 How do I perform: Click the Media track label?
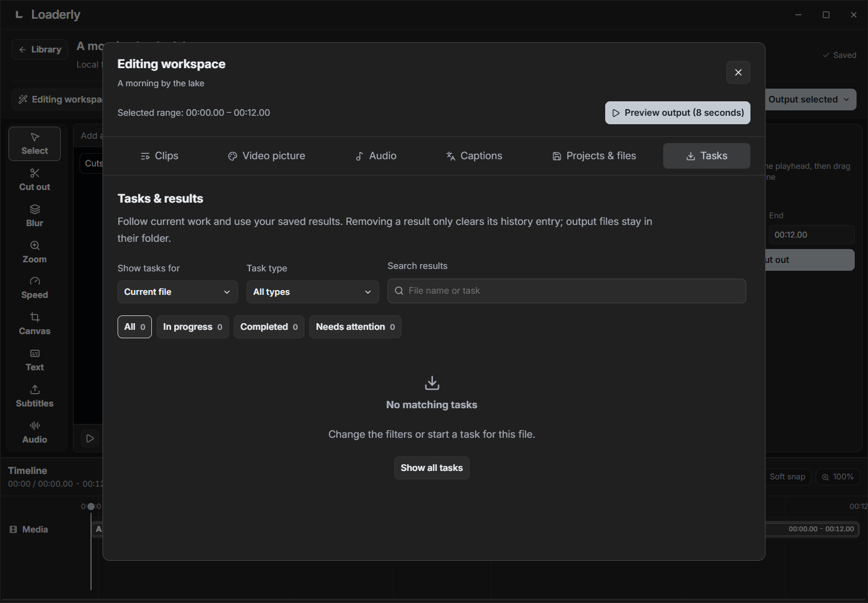pyautogui.click(x=29, y=529)
